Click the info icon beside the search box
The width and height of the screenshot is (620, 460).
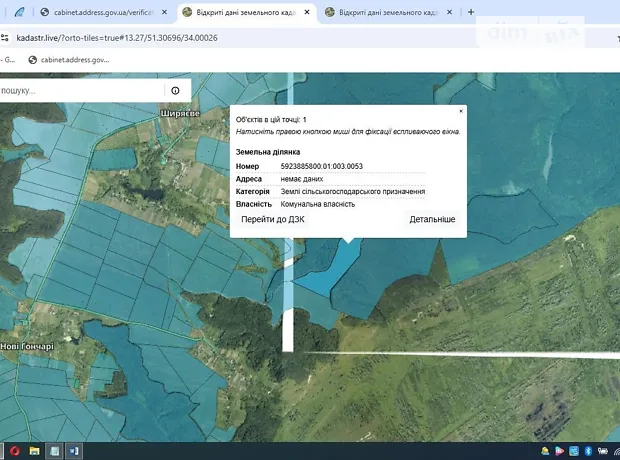coord(175,90)
